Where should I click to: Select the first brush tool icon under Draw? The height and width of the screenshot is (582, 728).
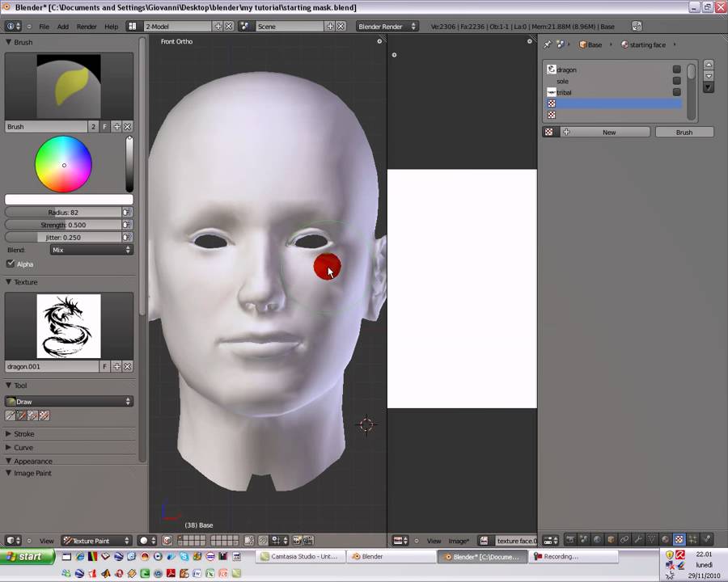click(x=11, y=415)
